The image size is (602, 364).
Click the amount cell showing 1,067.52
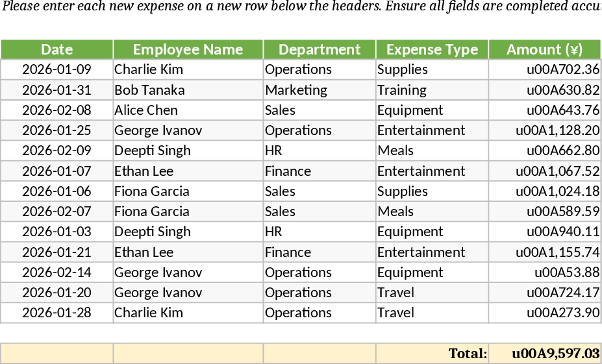pyautogui.click(x=544, y=171)
